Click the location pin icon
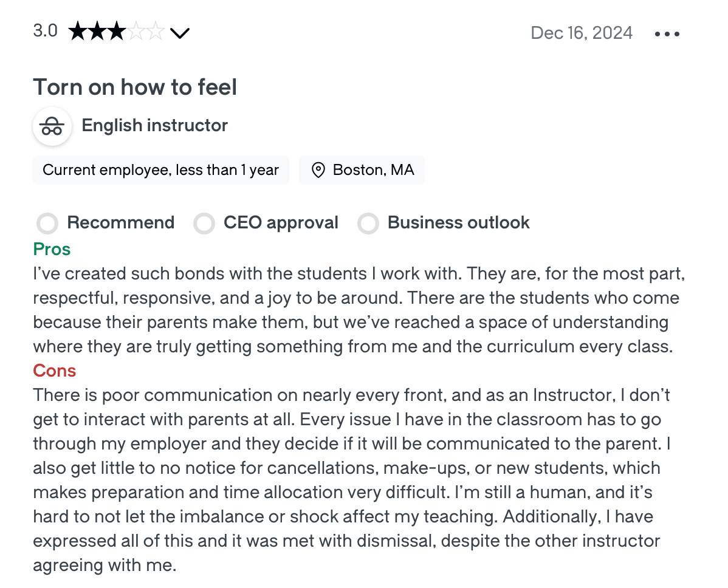This screenshot has height=588, width=728. [318, 170]
